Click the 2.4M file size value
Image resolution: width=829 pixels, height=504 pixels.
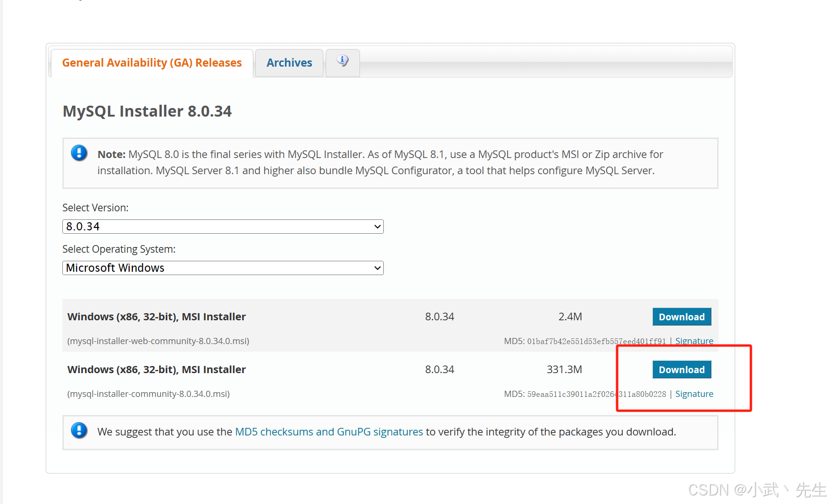click(x=570, y=317)
